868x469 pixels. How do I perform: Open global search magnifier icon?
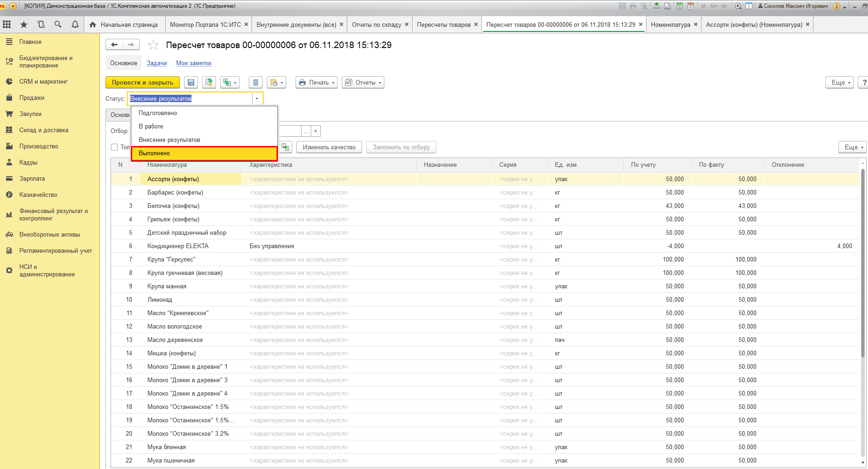pyautogui.click(x=58, y=24)
